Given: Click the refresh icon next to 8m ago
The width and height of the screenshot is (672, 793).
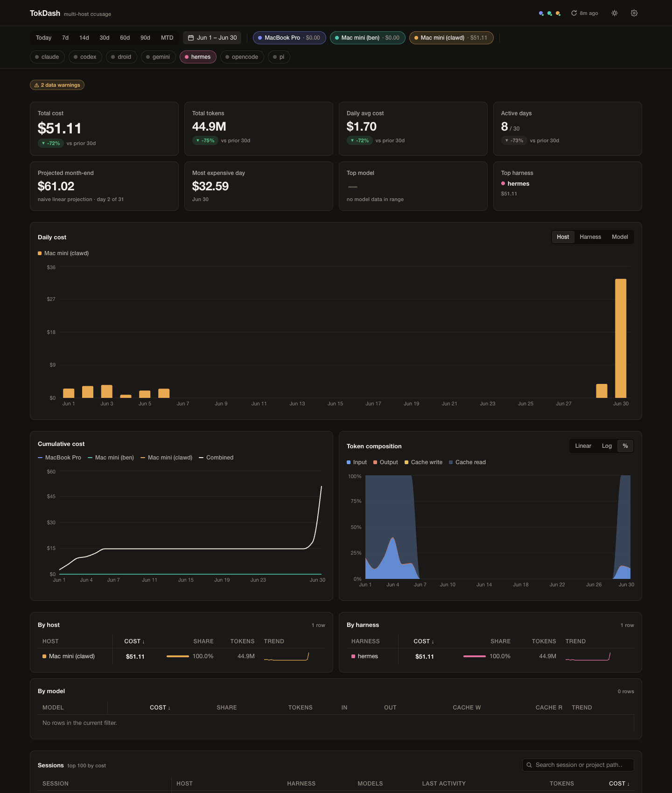Looking at the screenshot, I should (x=574, y=13).
